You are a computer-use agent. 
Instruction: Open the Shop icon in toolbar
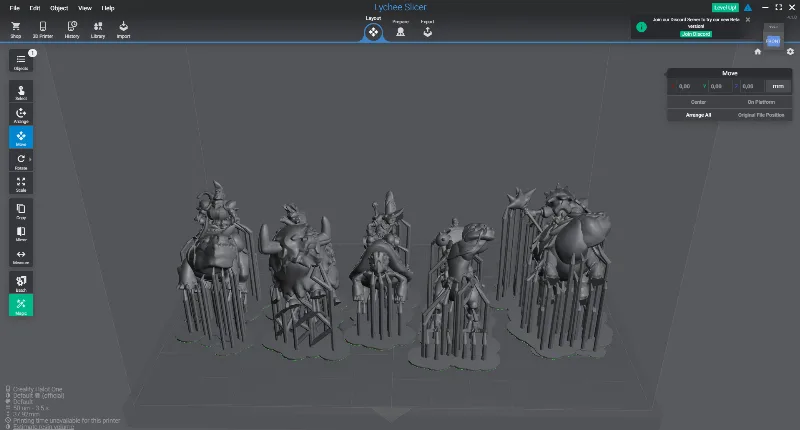(x=16, y=30)
